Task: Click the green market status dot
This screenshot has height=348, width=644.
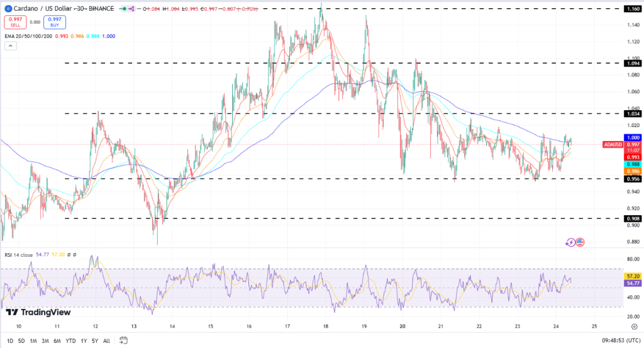Action: (125, 9)
